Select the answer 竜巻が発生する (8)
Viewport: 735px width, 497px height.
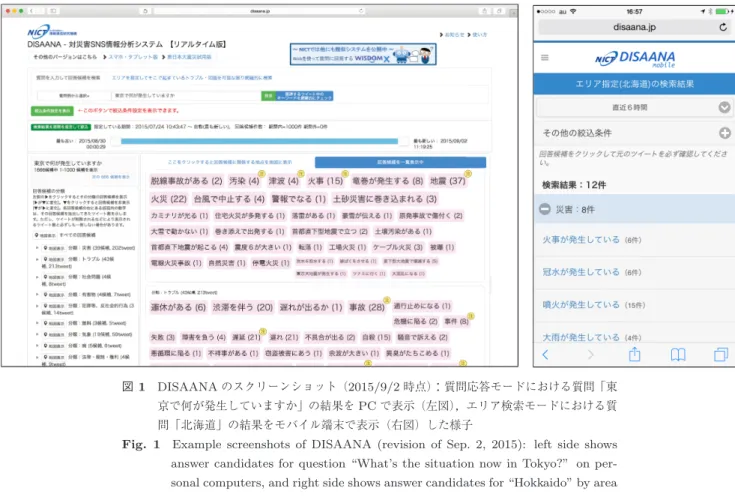coord(388,181)
